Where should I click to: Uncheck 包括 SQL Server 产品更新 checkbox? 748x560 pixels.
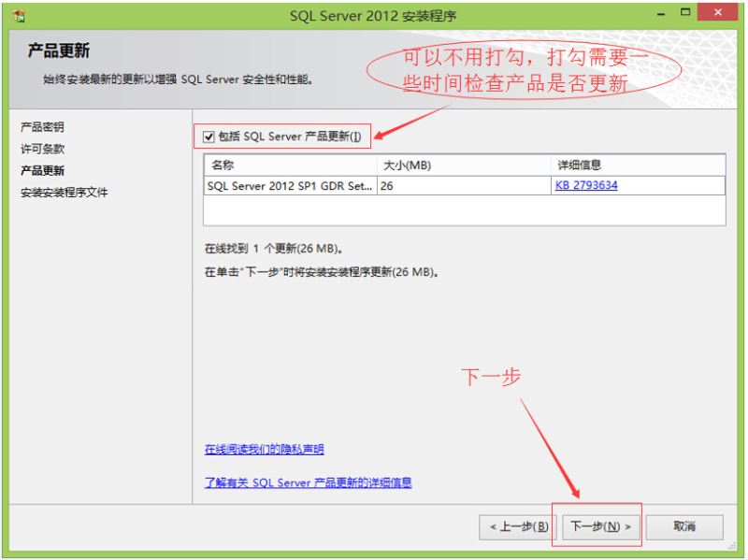209,137
